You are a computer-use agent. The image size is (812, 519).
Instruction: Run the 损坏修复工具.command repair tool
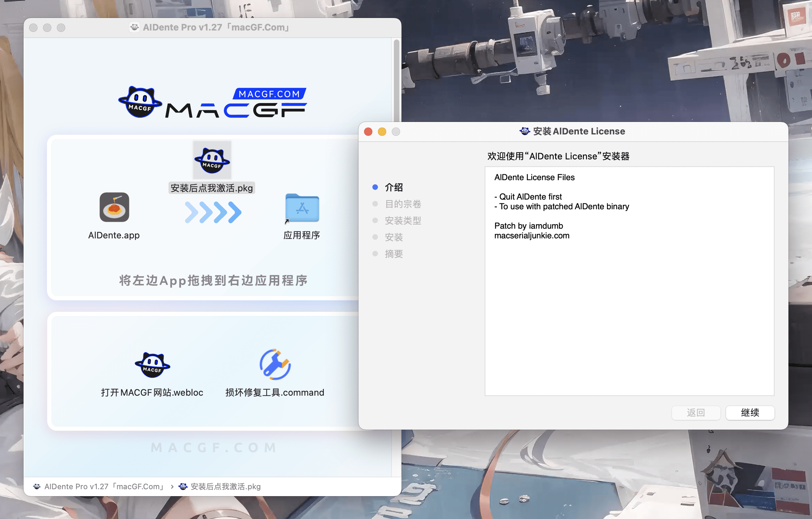point(275,365)
